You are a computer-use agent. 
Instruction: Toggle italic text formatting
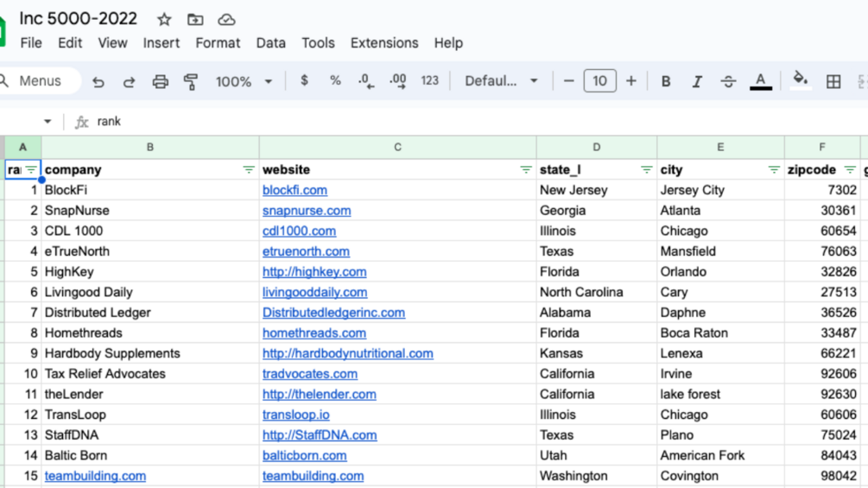[x=696, y=81]
